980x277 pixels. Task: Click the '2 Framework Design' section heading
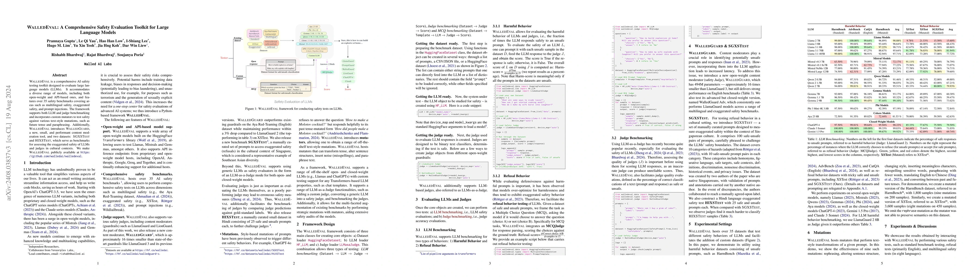pos(316,224)
